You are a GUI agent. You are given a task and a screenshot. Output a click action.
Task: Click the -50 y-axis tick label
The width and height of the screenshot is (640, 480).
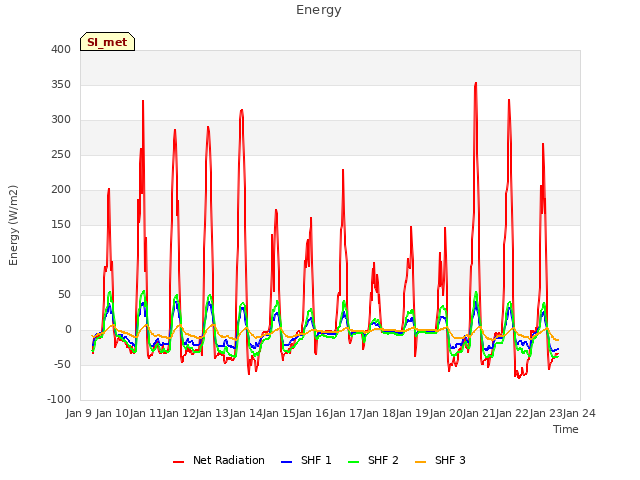(x=62, y=364)
